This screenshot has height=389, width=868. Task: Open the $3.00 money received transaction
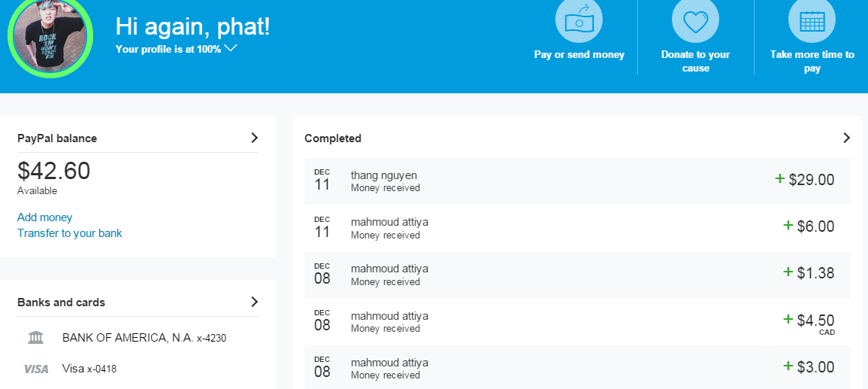tap(577, 367)
